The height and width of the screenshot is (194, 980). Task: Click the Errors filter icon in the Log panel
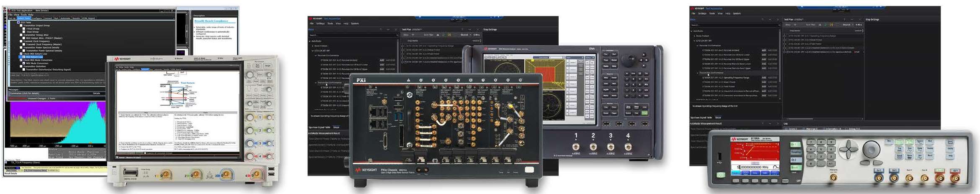coord(786,129)
